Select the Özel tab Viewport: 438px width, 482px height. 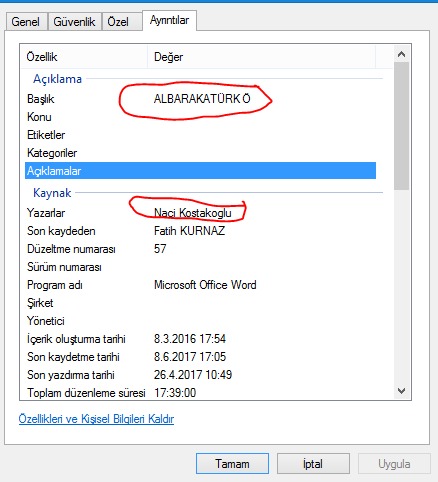coord(122,22)
